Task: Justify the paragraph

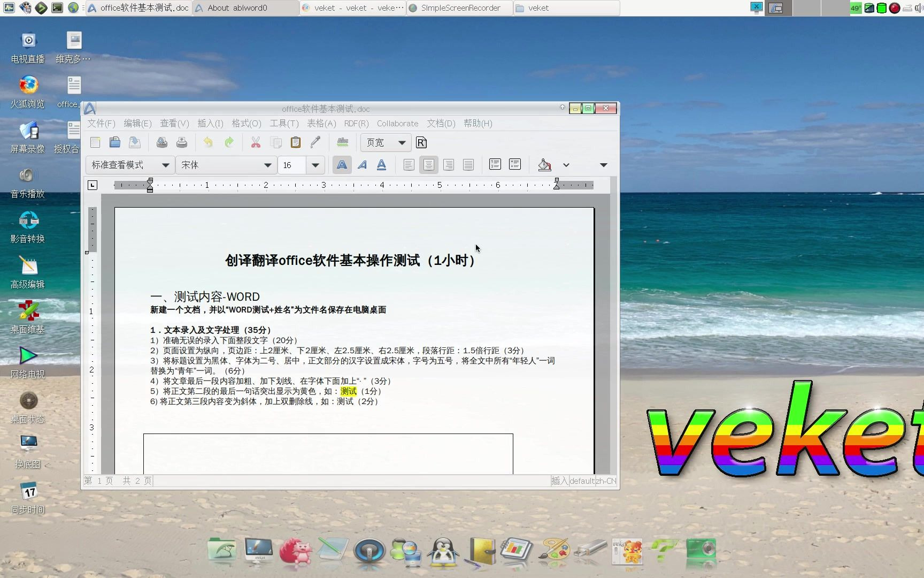Action: coord(468,165)
